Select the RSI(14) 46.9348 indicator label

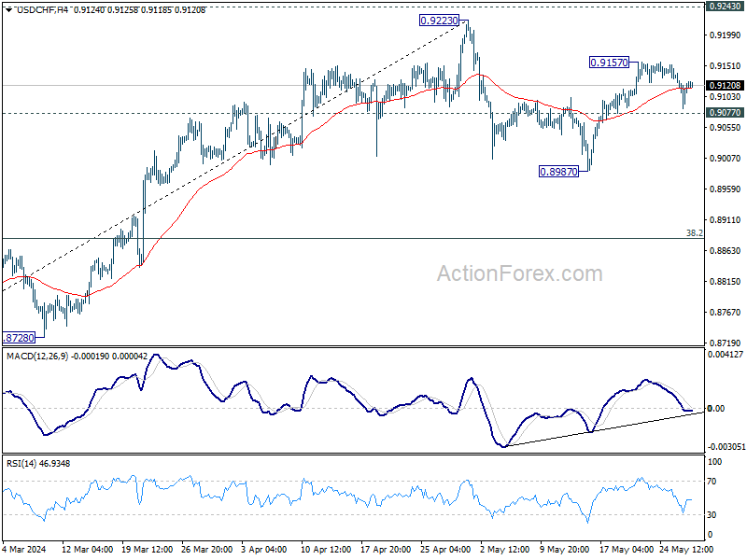click(x=38, y=463)
